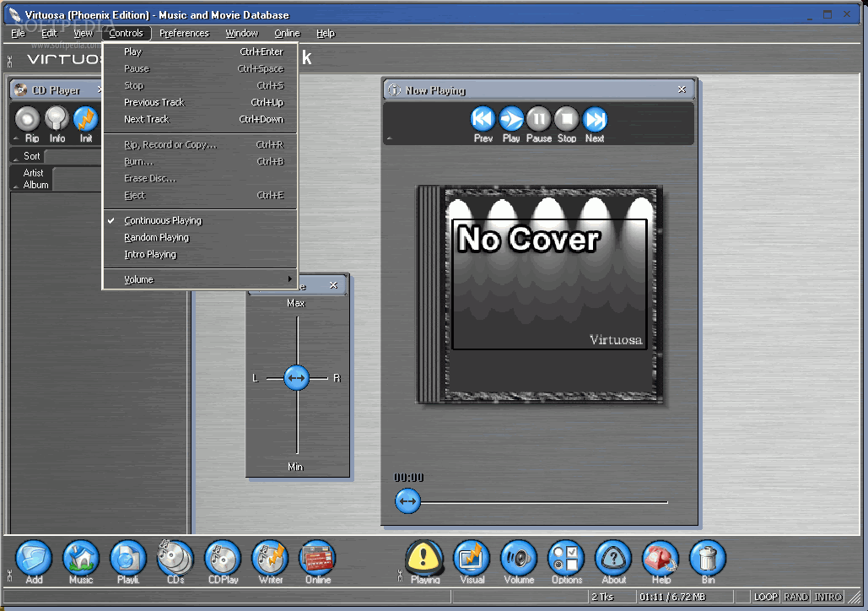Click the No Cover album art
This screenshot has height=611, width=868.
coord(539,295)
